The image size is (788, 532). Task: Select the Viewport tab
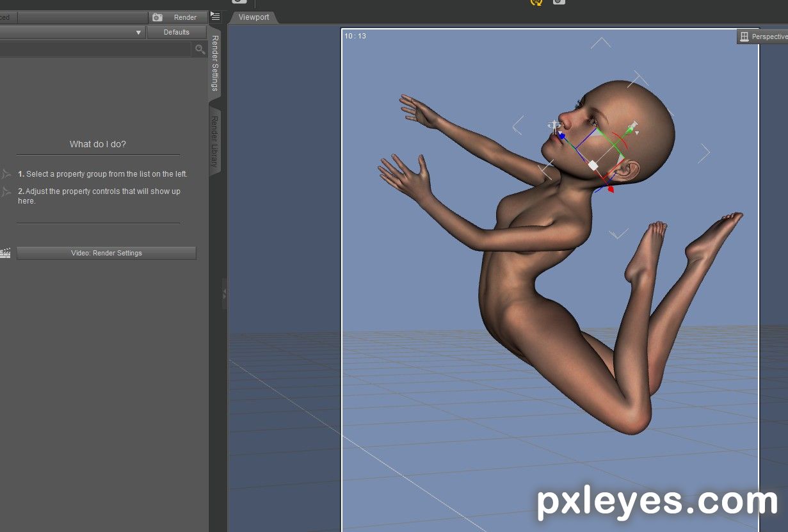pyautogui.click(x=254, y=17)
